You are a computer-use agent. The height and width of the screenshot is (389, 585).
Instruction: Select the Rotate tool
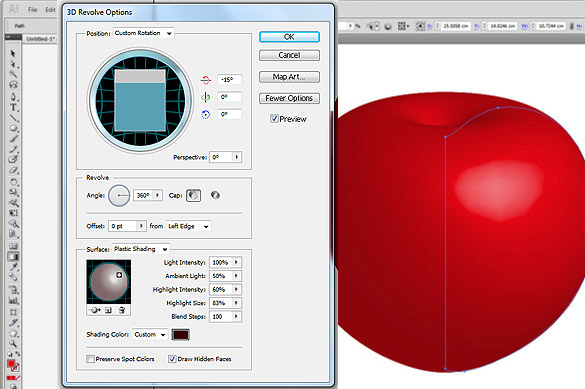(x=13, y=182)
